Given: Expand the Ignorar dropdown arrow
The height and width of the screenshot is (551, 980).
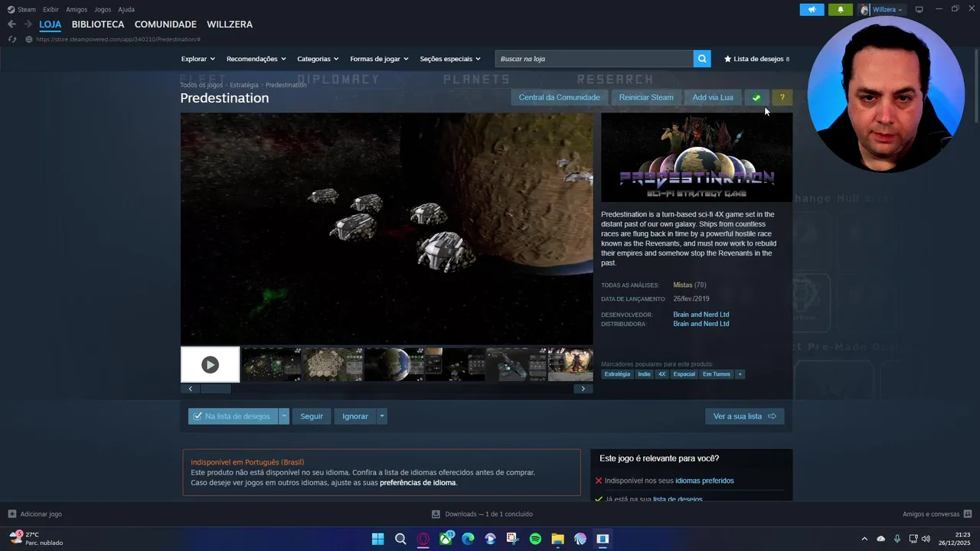Looking at the screenshot, I should [382, 416].
